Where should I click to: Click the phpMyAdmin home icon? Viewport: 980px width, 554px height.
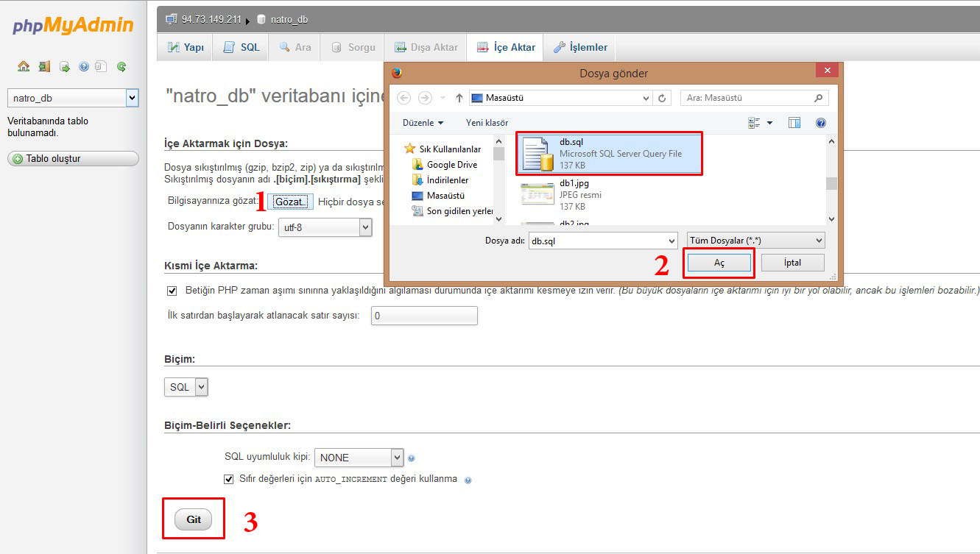coord(24,66)
